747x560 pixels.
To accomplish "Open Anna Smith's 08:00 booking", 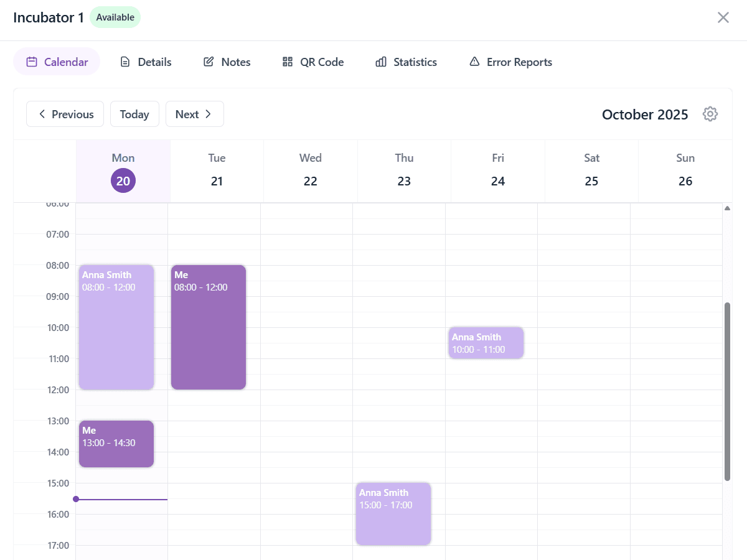I will pos(116,327).
